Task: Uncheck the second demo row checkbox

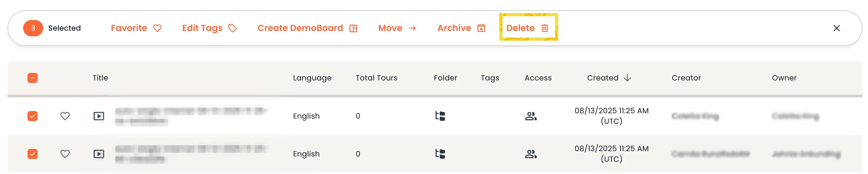Action: point(32,154)
